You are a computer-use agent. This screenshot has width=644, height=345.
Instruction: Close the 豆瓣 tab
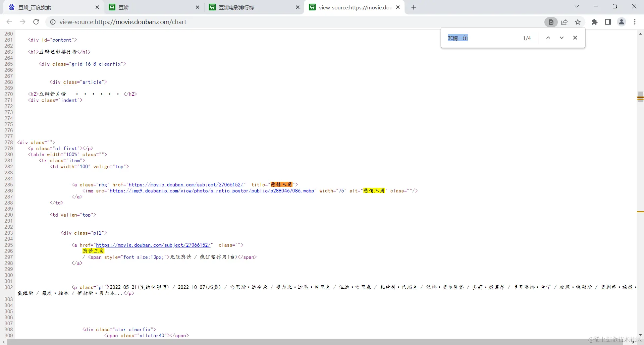[x=197, y=7]
